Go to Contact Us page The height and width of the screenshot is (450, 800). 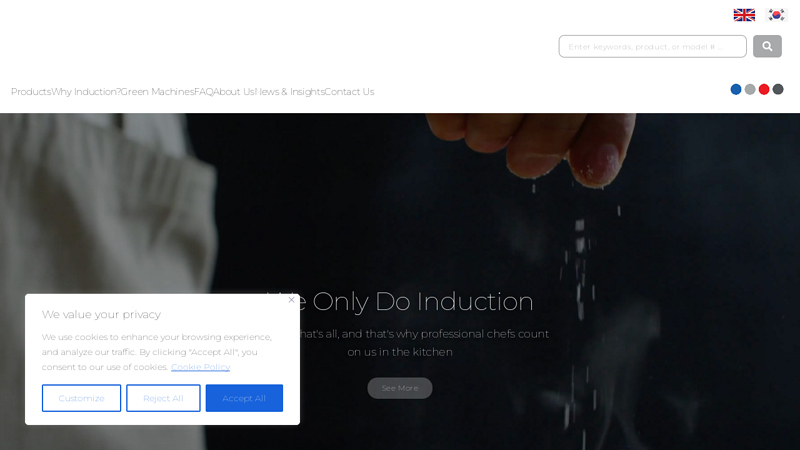tap(349, 92)
